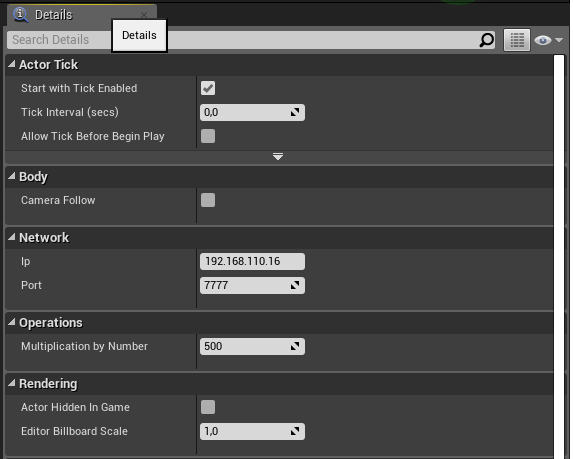Click the eye view options icon

[x=543, y=40]
